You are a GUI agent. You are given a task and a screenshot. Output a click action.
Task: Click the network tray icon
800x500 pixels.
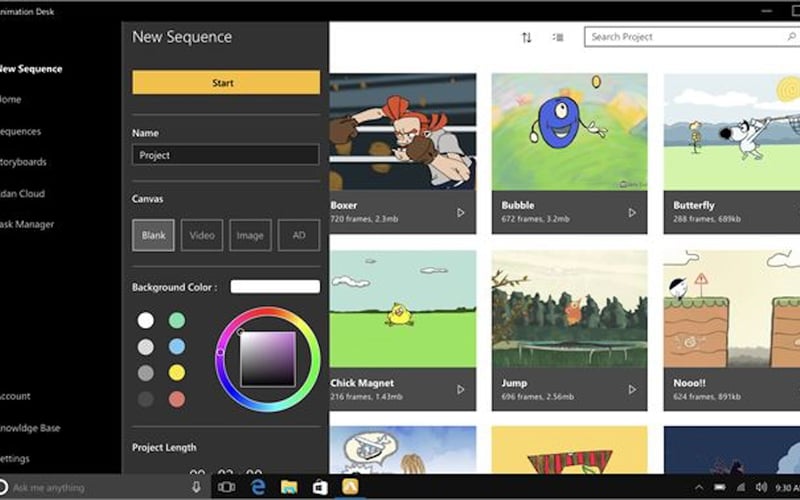point(740,488)
